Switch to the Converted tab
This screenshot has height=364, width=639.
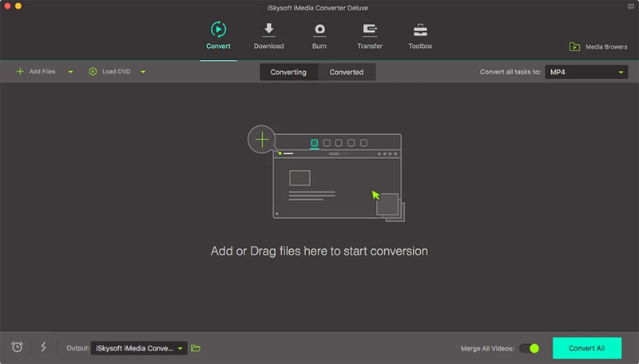point(347,72)
